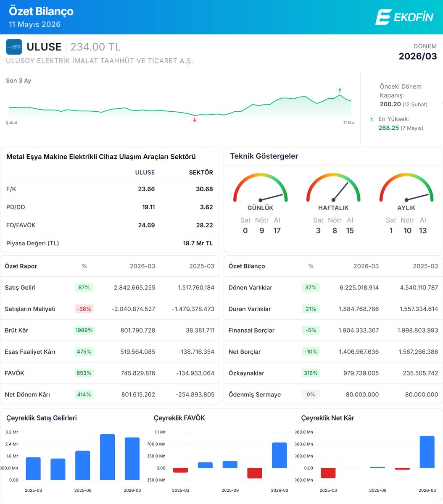Click the previous close value 200.20
Viewport: 443px width, 504px height.
tap(390, 104)
